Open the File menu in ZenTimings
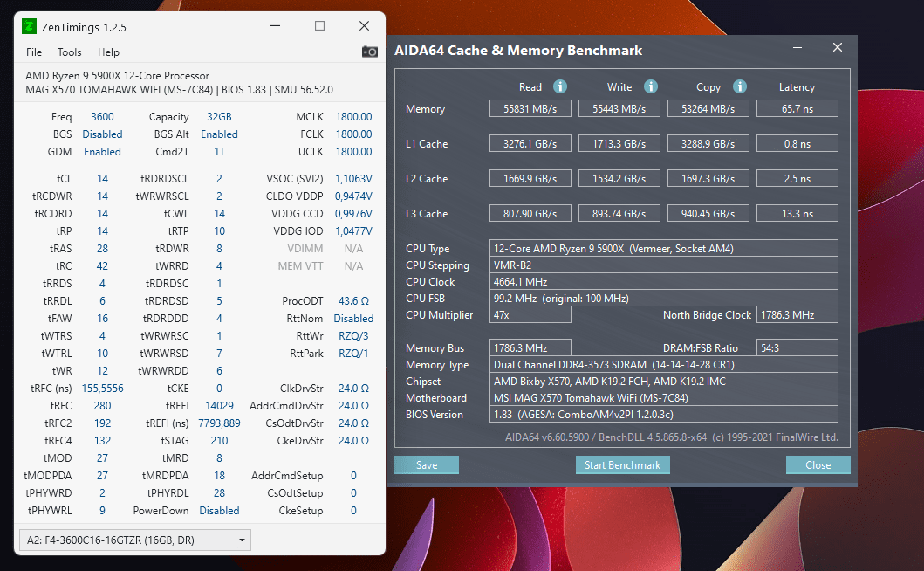 (x=34, y=52)
